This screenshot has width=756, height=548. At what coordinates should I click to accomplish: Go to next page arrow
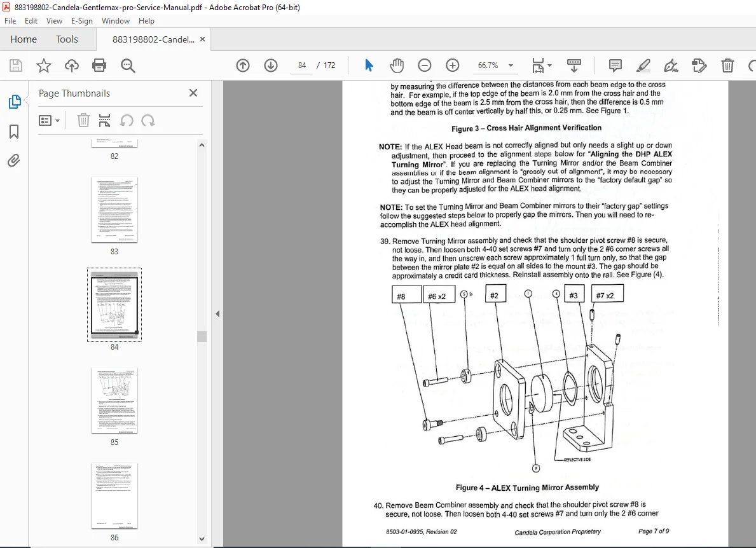click(x=271, y=65)
